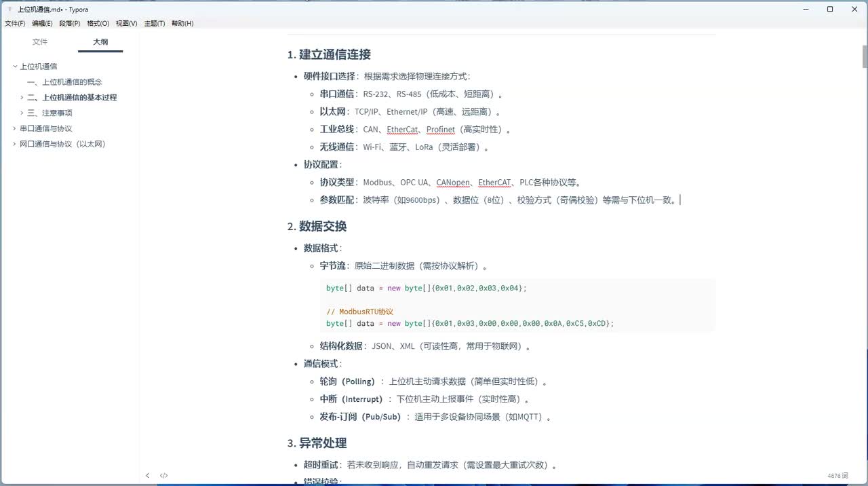Viewport: 868px width, 486px height.
Task: Click the 发布-订阅（Pub/Sub） bullet line
Action: point(436,417)
